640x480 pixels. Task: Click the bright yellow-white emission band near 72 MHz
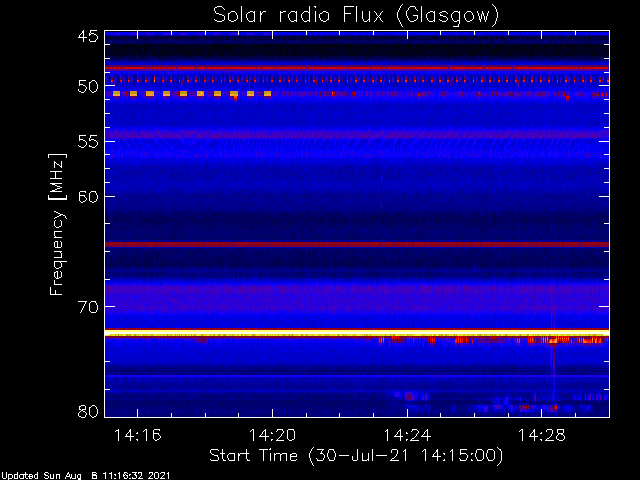coord(357,333)
